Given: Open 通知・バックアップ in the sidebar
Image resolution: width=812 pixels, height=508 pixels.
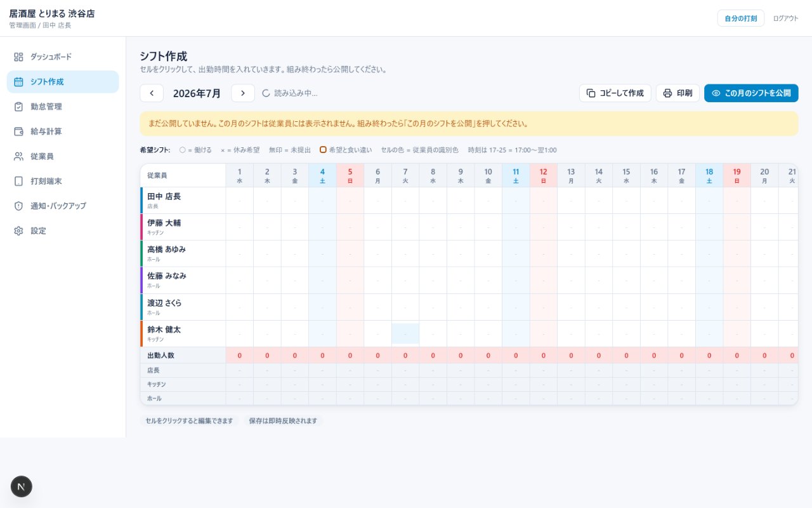Looking at the screenshot, I should [x=63, y=206].
